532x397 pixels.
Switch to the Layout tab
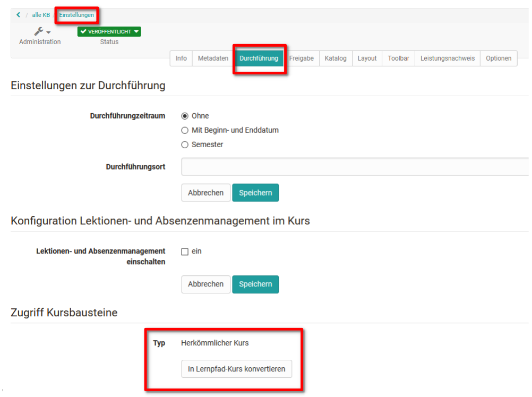pos(367,58)
